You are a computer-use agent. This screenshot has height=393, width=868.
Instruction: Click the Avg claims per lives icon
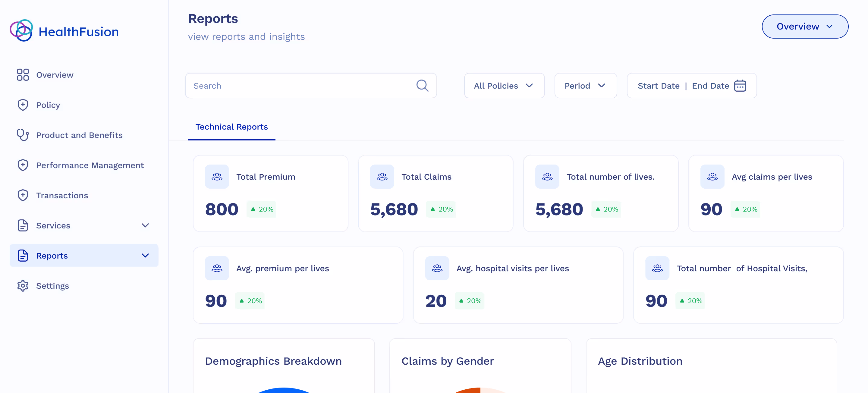click(712, 177)
